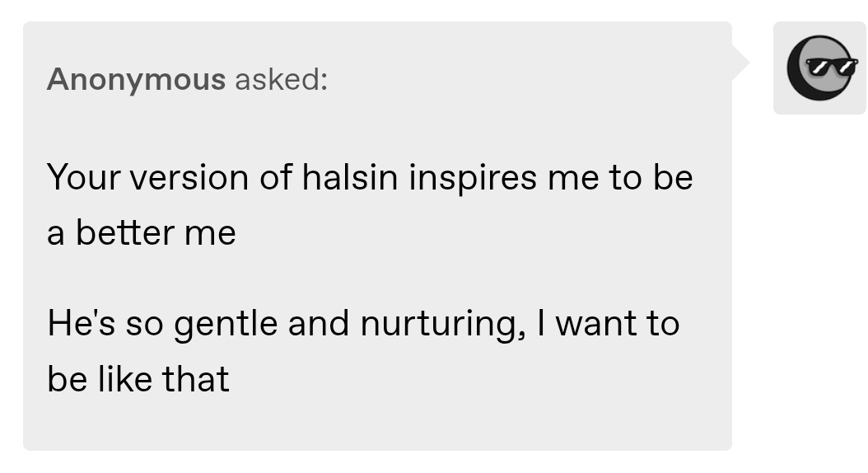Click the line "a better me"
868x473 pixels.
(142, 233)
